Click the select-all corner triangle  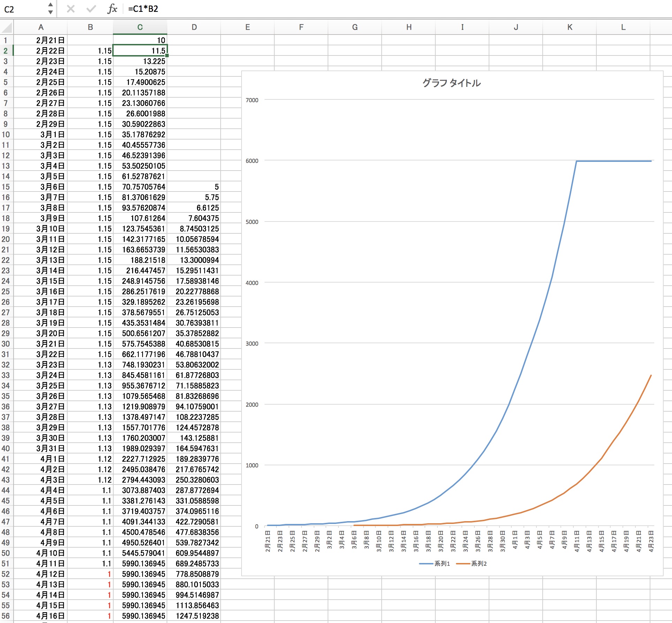coord(7,27)
